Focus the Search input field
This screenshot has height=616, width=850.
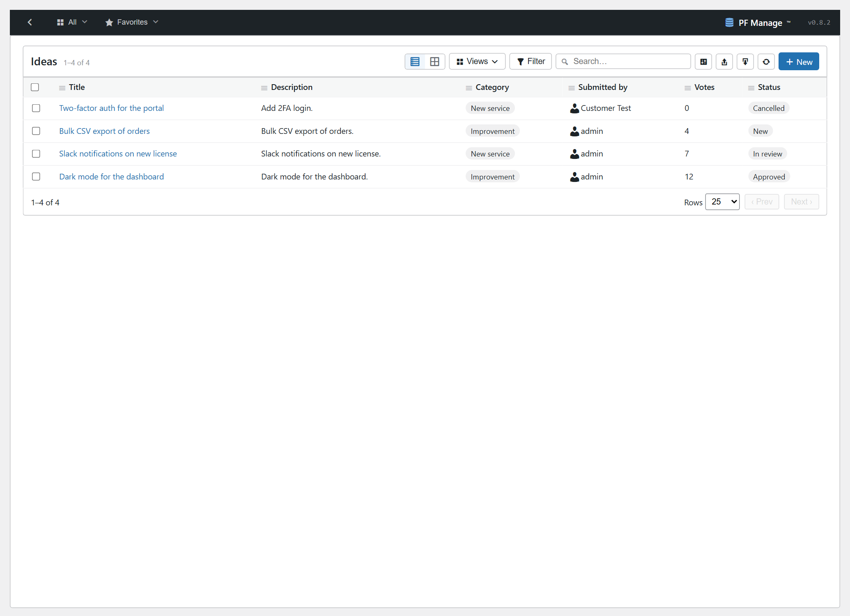click(623, 62)
